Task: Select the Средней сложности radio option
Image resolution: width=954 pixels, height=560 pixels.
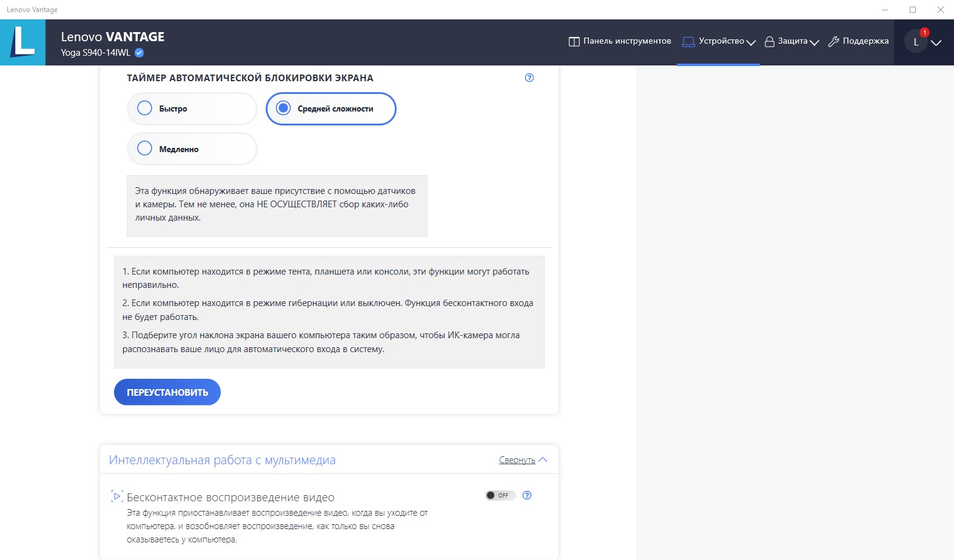Action: click(283, 108)
